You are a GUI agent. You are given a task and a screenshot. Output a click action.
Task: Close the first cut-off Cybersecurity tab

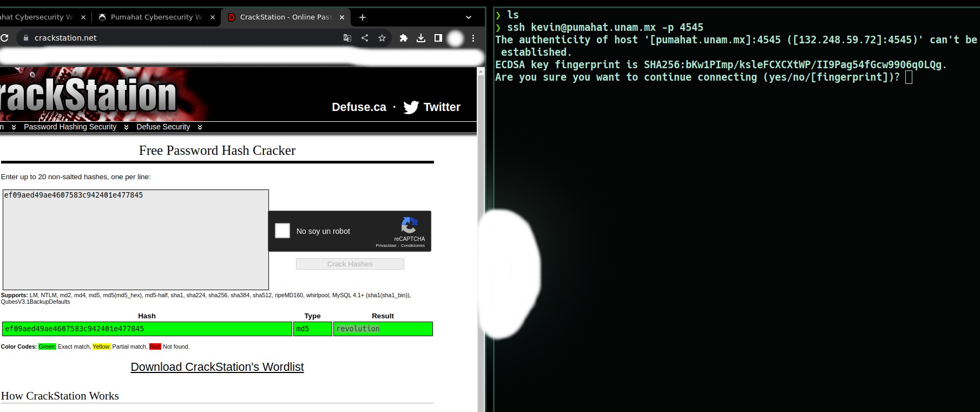click(x=83, y=17)
